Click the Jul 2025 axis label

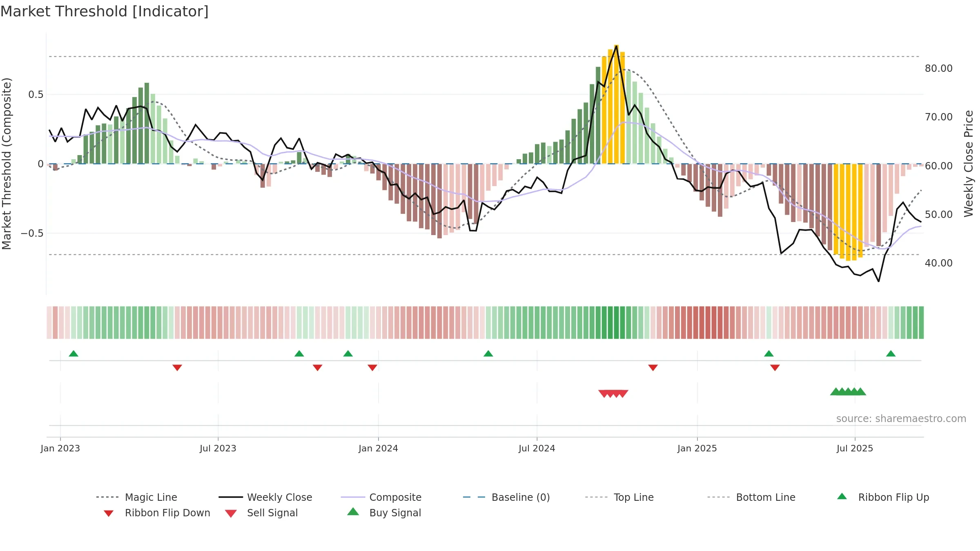[855, 448]
